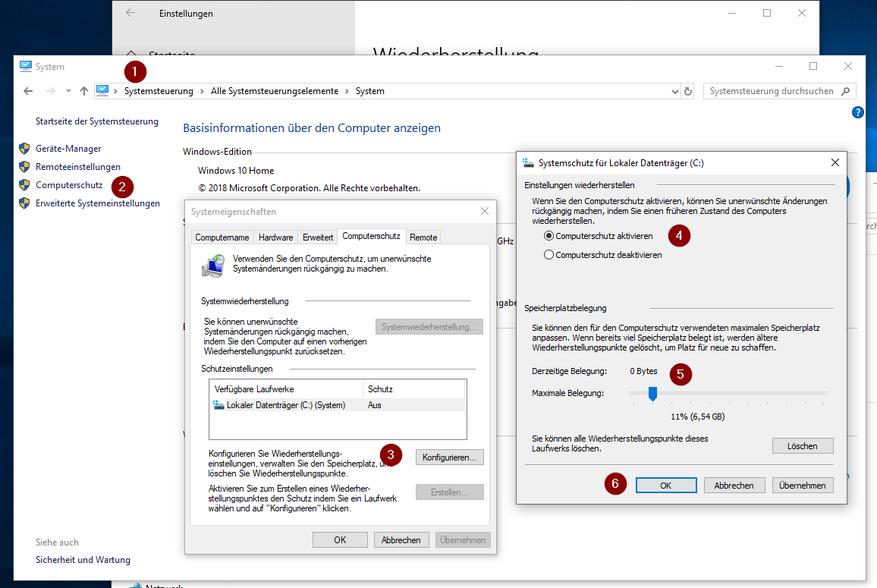Click System breadcrumb item
Screen dimensions: 877x588
tap(369, 91)
